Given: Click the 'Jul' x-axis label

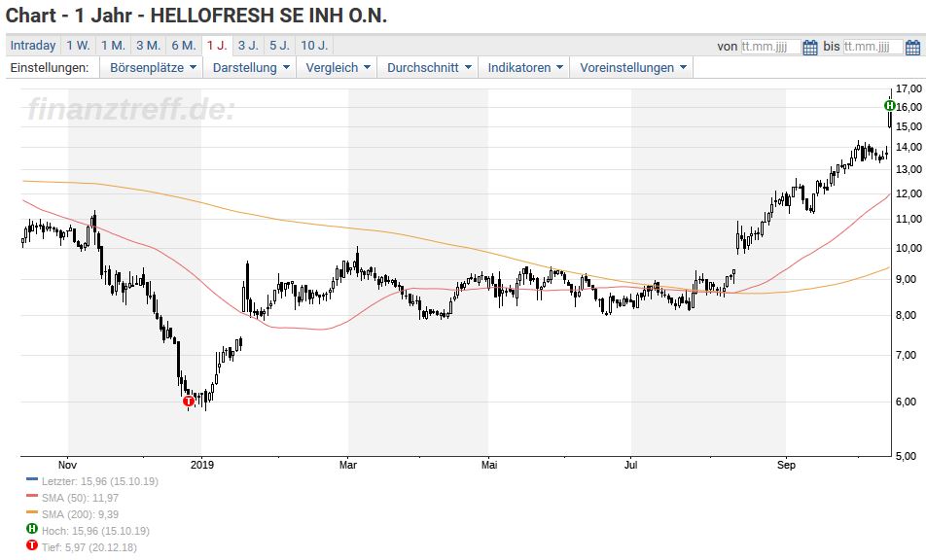Looking at the screenshot, I should pos(630,465).
